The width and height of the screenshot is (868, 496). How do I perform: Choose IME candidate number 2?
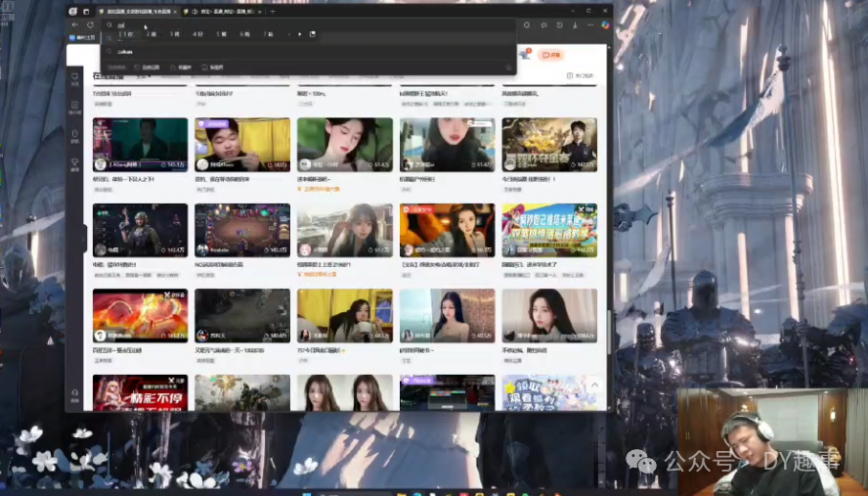pyautogui.click(x=152, y=34)
